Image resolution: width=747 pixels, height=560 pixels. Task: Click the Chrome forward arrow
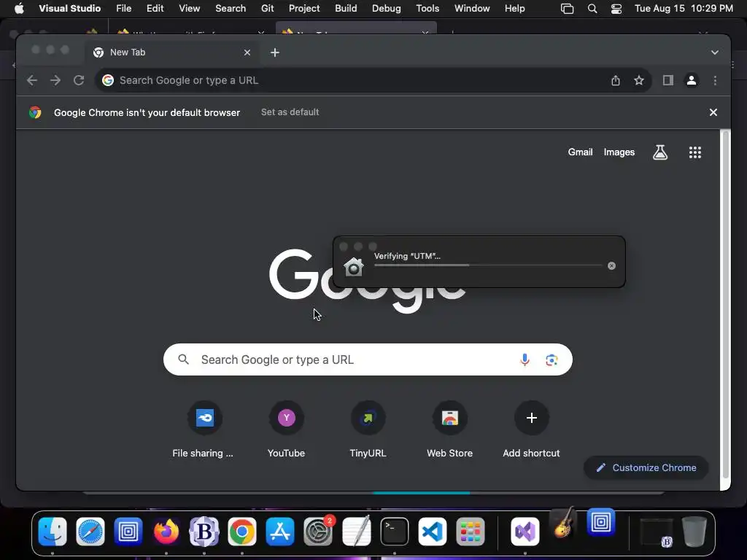55,80
